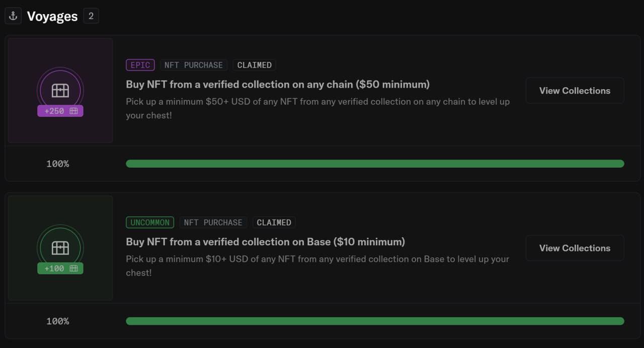
Task: Click the Voyages count badge showing 2
Action: tap(91, 16)
